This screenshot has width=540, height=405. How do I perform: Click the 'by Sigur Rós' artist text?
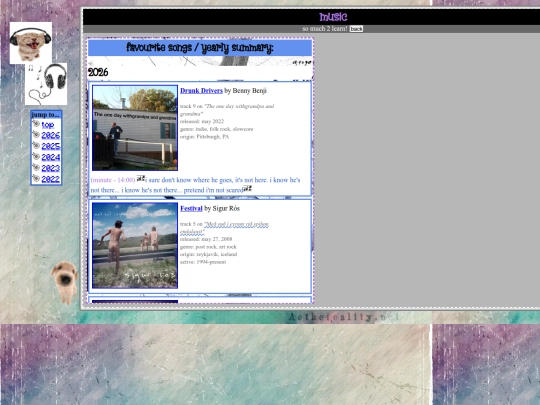point(222,208)
